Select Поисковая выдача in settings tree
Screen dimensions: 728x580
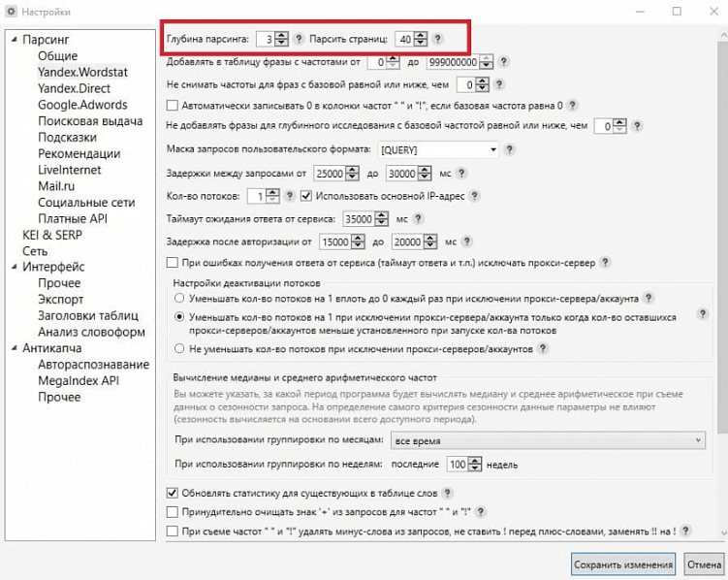pos(90,120)
